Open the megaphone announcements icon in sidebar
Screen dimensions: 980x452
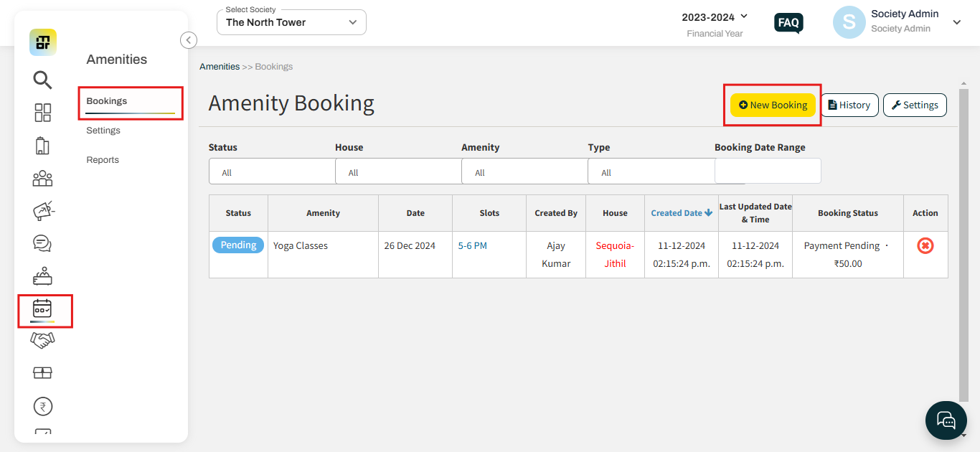pos(43,211)
